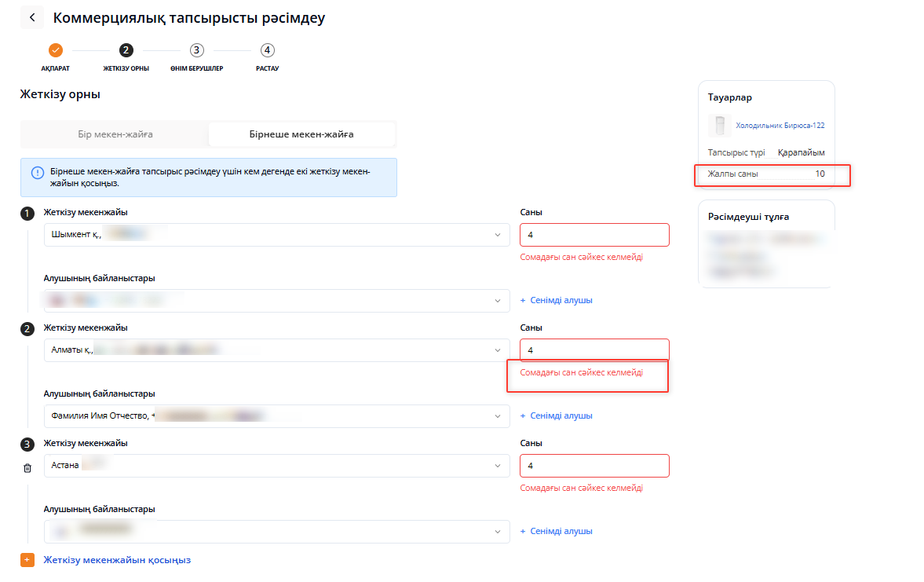Open the Алматы delivery address dropdown

pos(497,350)
